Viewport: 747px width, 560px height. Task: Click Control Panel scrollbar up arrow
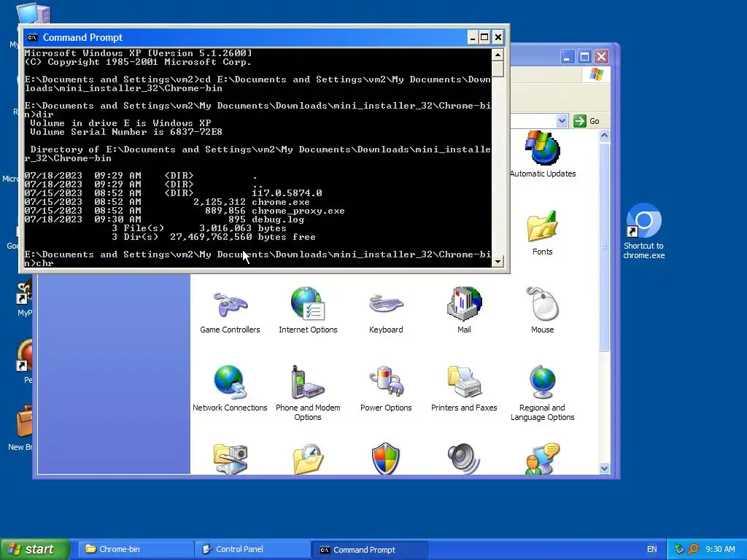point(604,136)
